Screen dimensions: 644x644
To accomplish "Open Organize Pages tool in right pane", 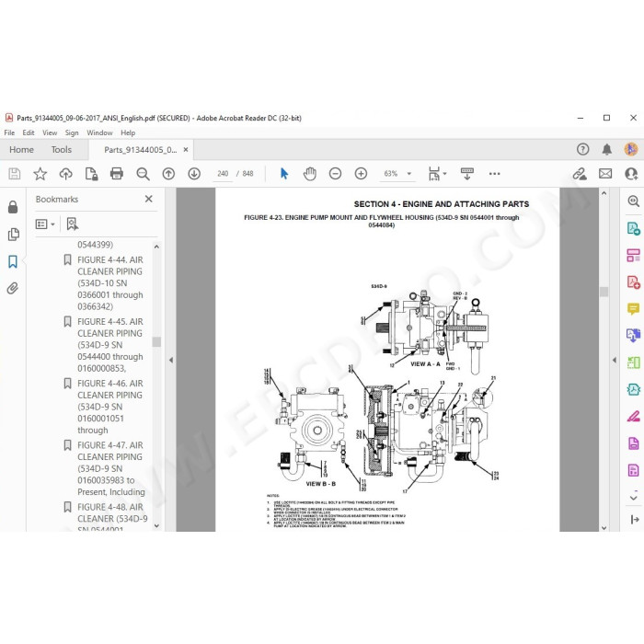I will click(x=633, y=255).
